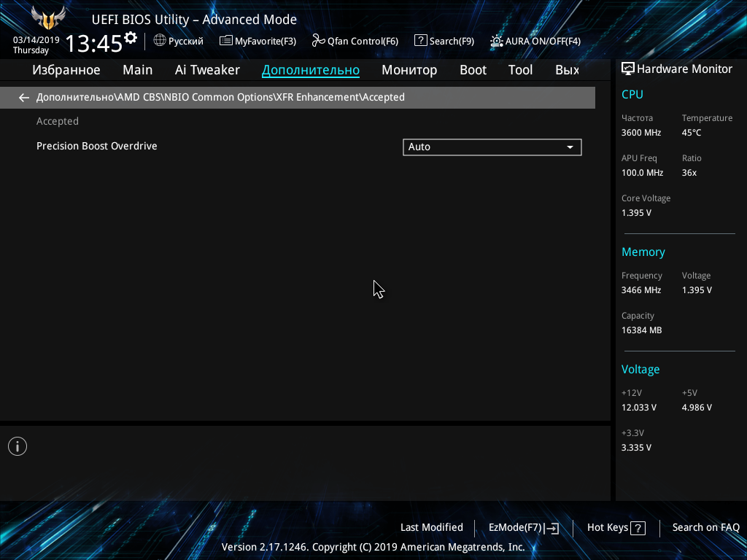Screen dimensions: 747x560
Task: Click the breadcrumb path text
Action: (x=220, y=98)
